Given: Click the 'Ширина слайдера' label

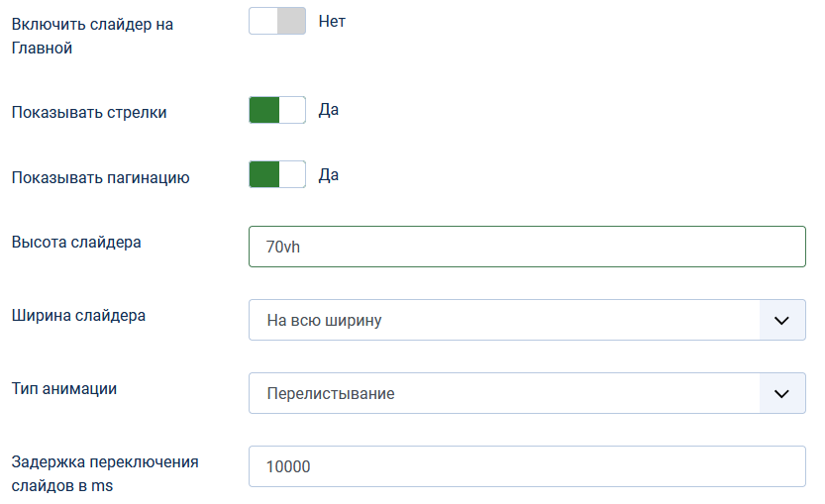Looking at the screenshot, I should point(78,316).
